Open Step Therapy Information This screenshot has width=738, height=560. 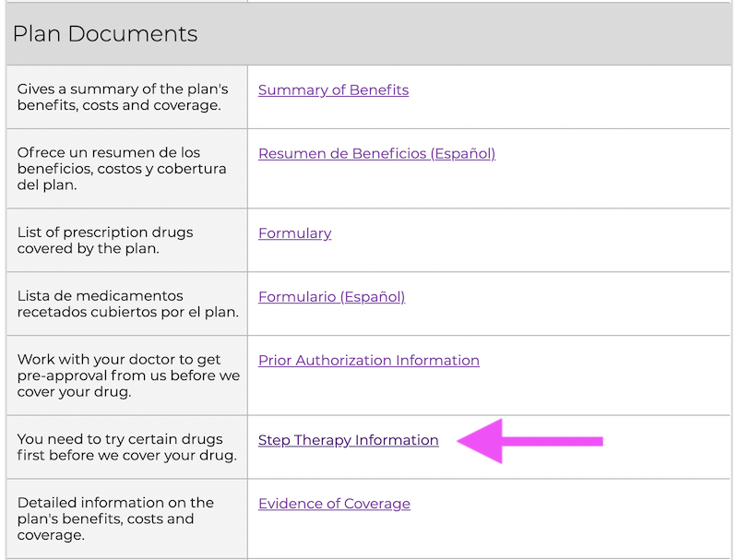(349, 440)
